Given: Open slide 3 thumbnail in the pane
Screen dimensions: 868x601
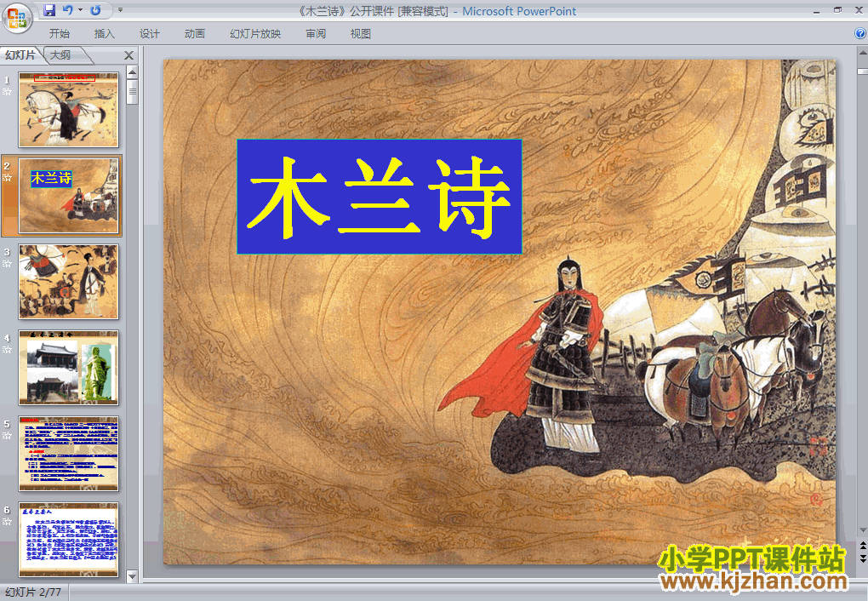Looking at the screenshot, I should tap(69, 282).
